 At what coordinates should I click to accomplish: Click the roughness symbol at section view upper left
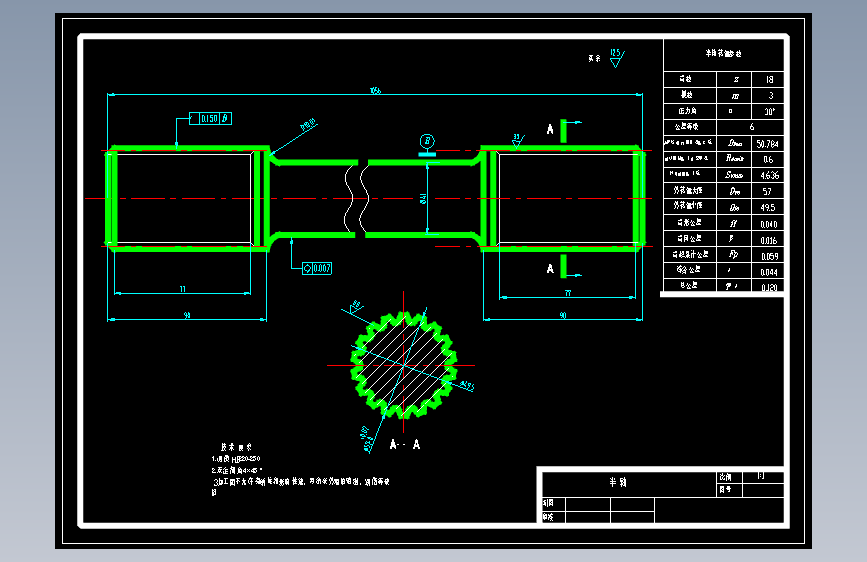[355, 306]
